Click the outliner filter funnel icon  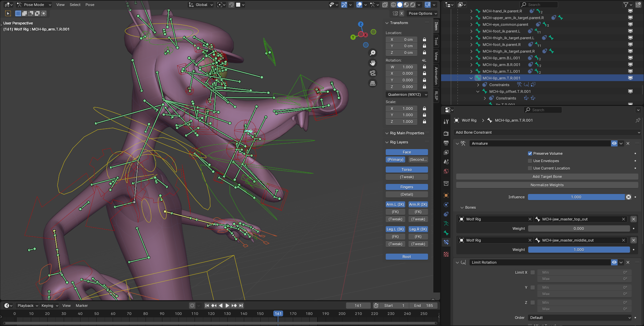[626, 5]
